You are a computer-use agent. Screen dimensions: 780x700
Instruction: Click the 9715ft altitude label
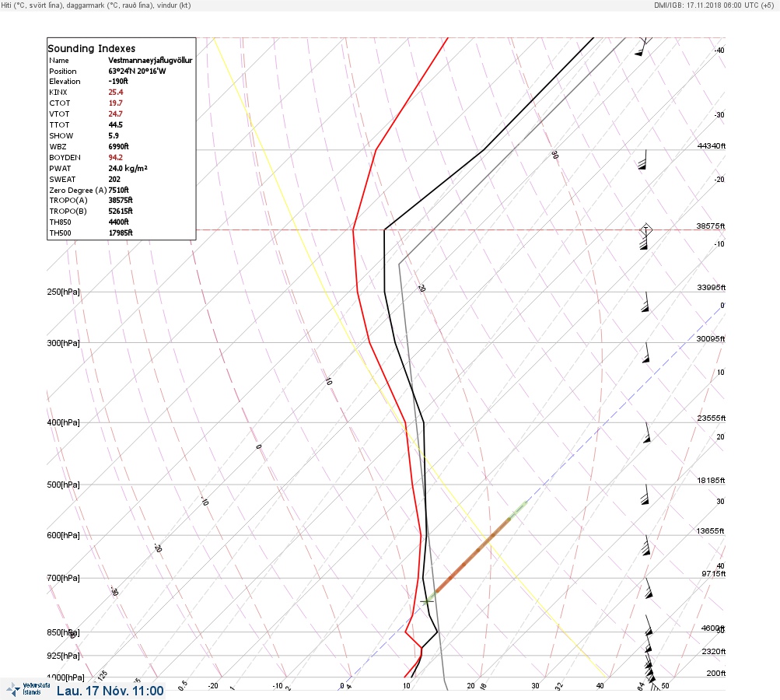click(713, 574)
